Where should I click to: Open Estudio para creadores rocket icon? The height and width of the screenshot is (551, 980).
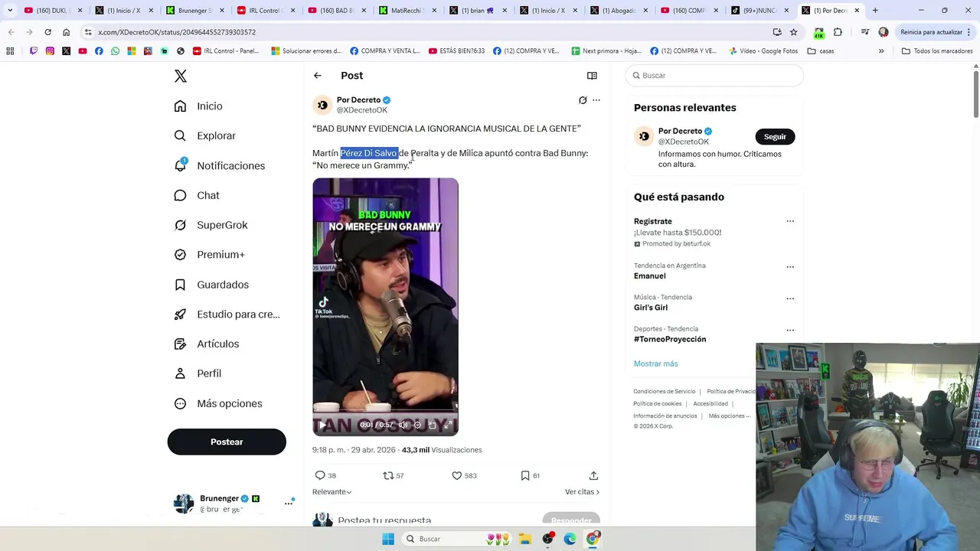180,315
